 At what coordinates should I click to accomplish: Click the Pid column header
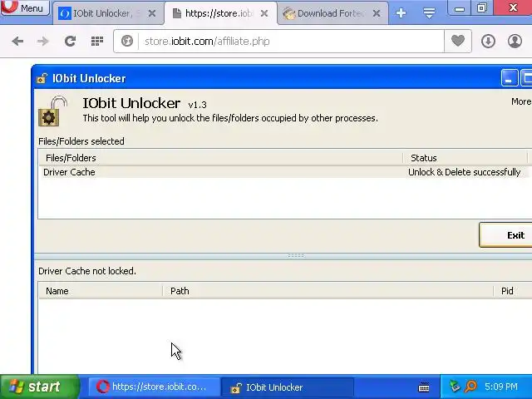tap(513, 291)
